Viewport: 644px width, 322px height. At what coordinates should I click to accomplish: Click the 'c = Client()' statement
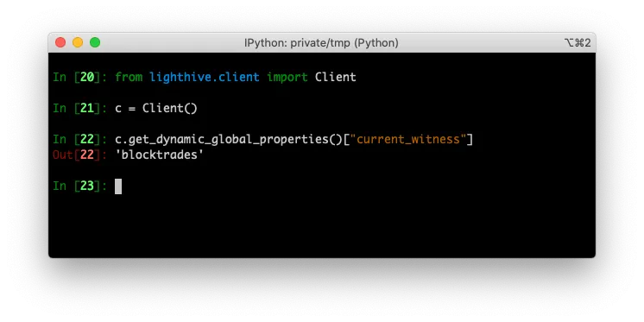[156, 109]
